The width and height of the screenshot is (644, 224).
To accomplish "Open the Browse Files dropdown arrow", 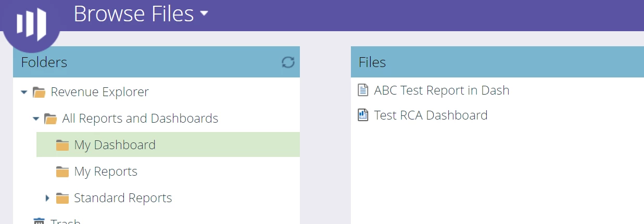I will (x=204, y=14).
